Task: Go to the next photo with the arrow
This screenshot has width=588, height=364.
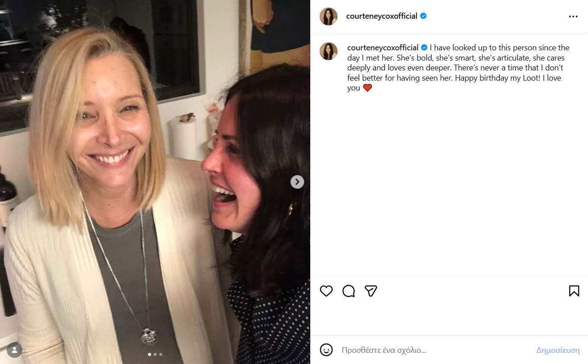Action: (297, 182)
